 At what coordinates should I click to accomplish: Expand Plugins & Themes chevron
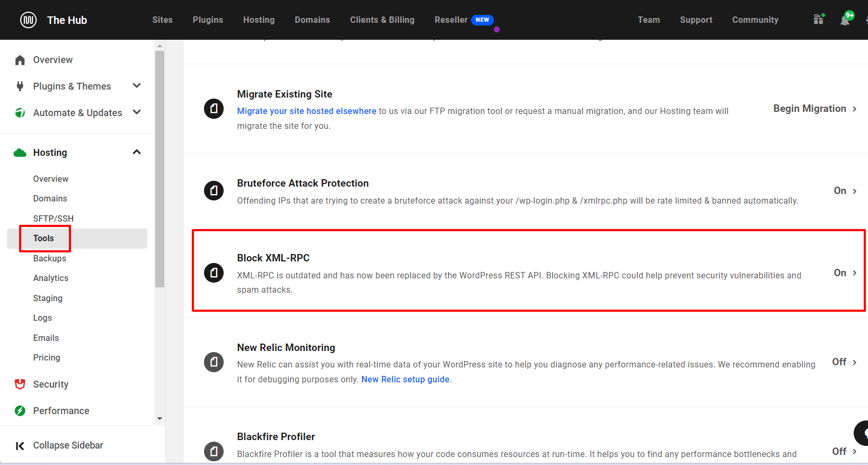tap(137, 85)
